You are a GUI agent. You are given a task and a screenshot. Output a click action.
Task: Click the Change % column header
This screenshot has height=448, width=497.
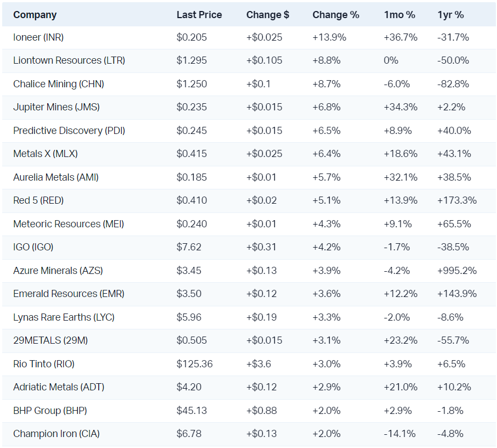click(336, 15)
